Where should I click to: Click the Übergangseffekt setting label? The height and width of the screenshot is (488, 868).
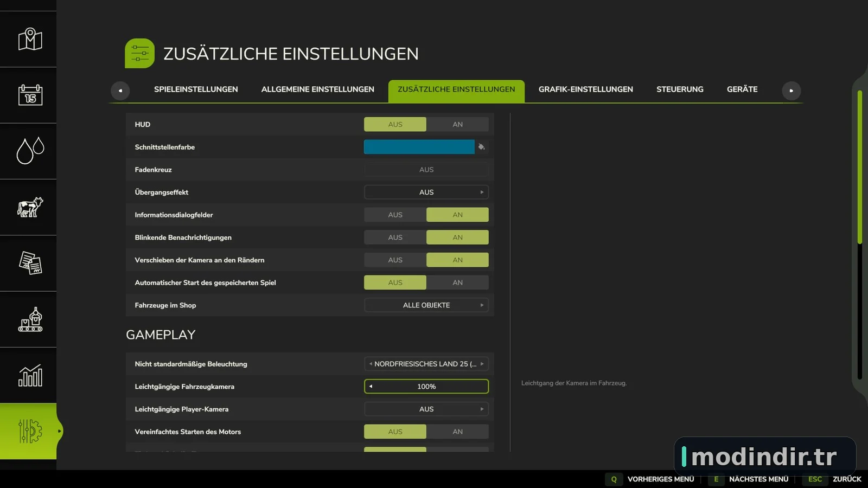(162, 192)
